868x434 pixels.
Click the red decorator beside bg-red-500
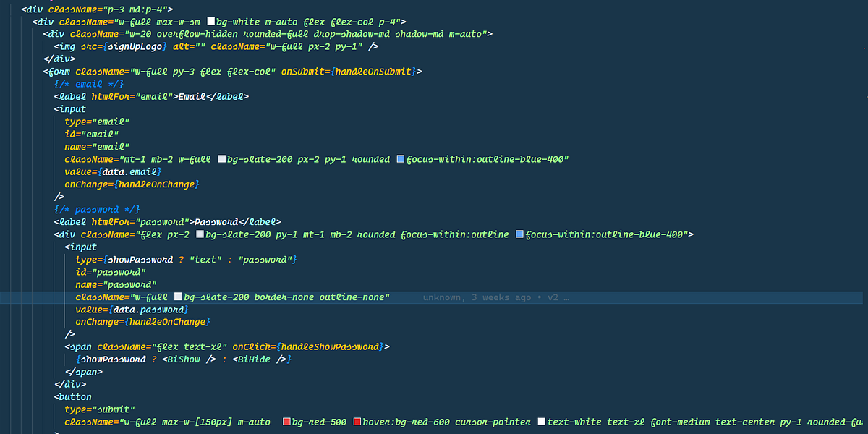289,422
